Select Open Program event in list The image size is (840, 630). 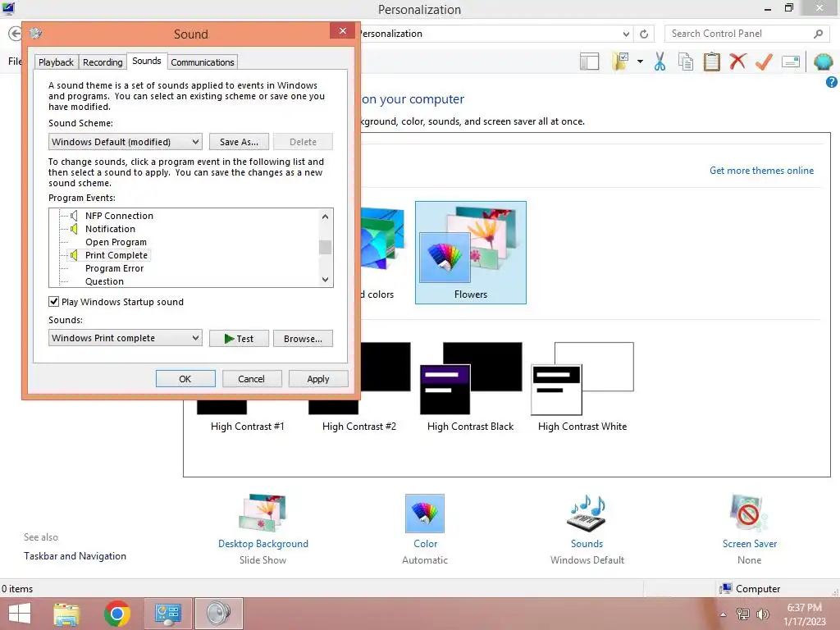[116, 242]
